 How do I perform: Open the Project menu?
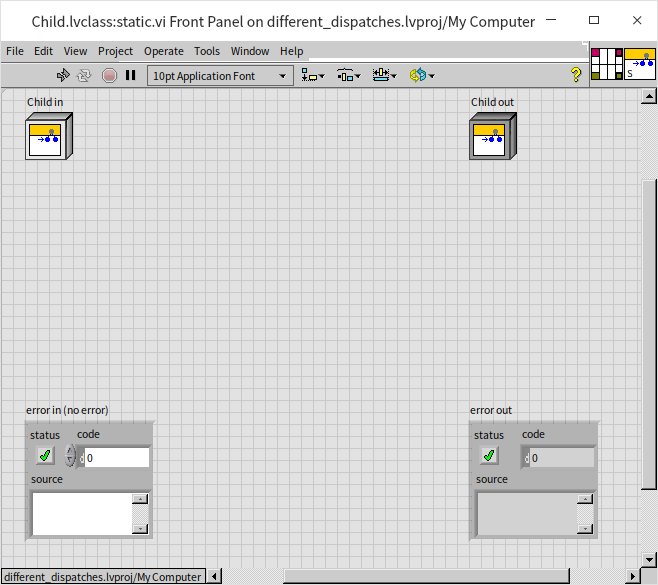[115, 51]
